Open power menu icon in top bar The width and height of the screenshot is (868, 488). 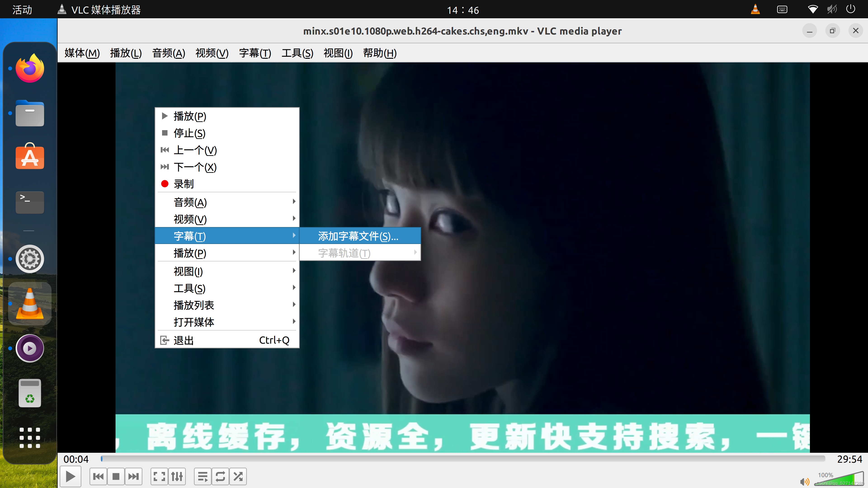pyautogui.click(x=850, y=9)
